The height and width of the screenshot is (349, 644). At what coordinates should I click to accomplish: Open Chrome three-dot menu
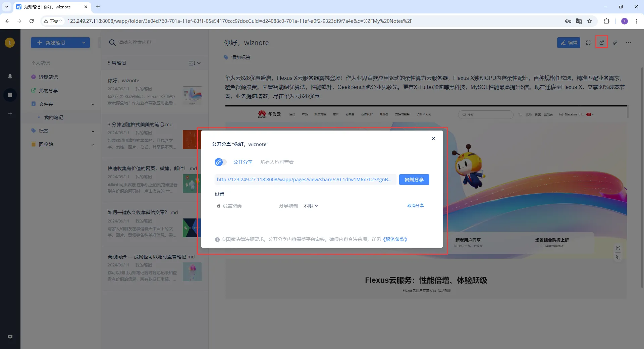(637, 21)
